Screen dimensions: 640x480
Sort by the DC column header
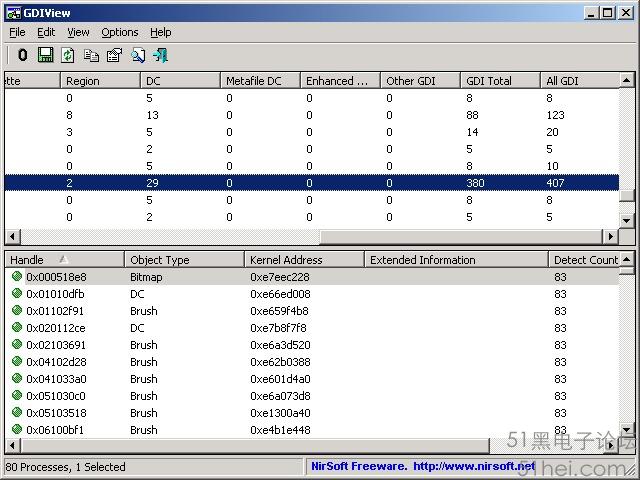pyautogui.click(x=180, y=80)
